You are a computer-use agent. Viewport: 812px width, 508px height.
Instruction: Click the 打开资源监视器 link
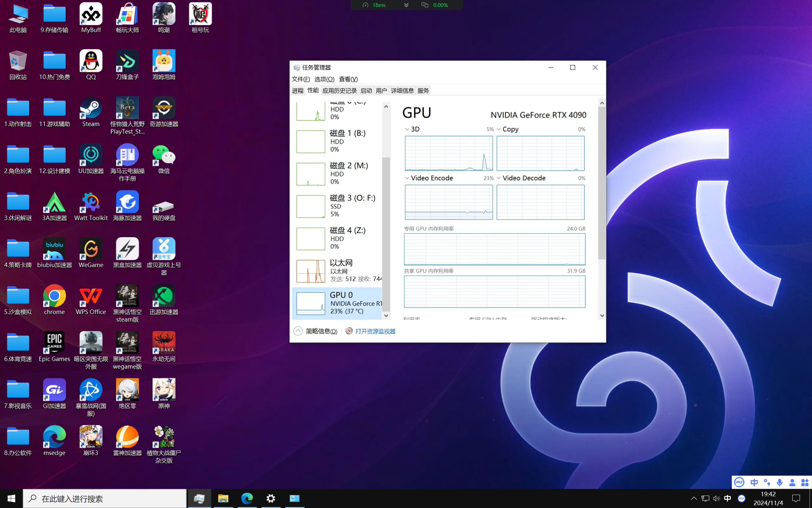(x=375, y=331)
